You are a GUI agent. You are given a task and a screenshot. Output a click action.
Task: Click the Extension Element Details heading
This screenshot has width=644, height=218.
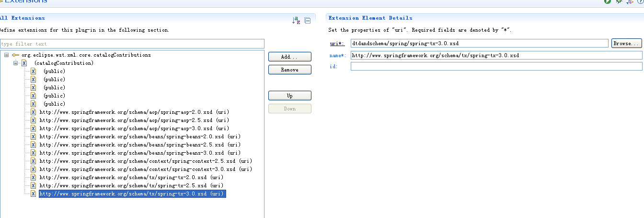pos(370,18)
